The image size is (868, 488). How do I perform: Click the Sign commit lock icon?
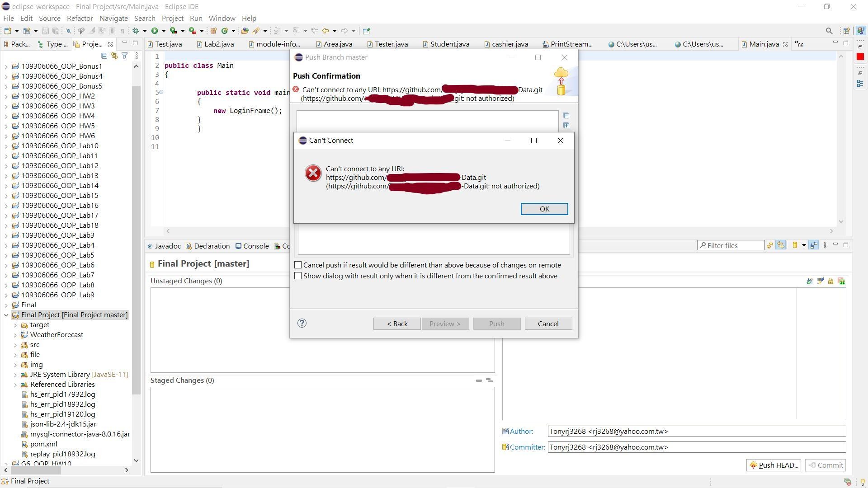click(831, 281)
